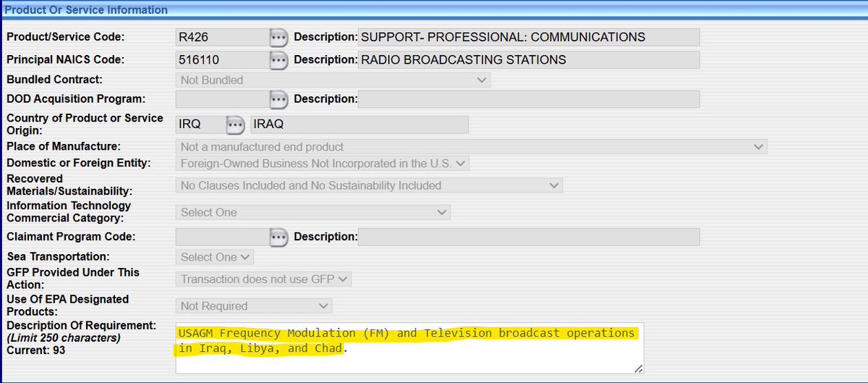Click the 'Place of Manufacture:' label
The width and height of the screenshot is (868, 383).
(64, 146)
